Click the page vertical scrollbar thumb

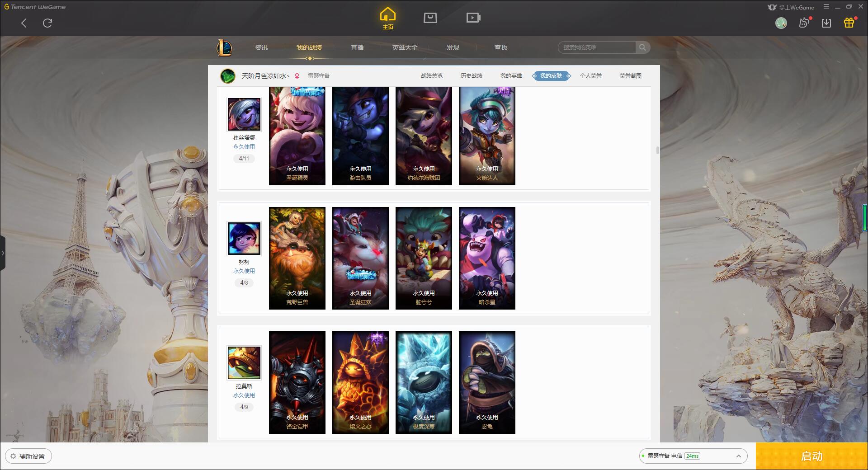[x=657, y=150]
